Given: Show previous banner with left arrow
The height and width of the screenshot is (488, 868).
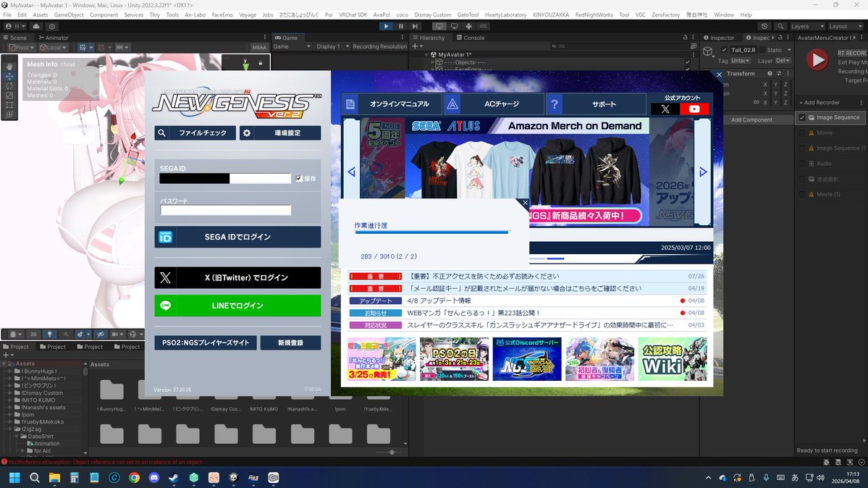Looking at the screenshot, I should tap(352, 172).
